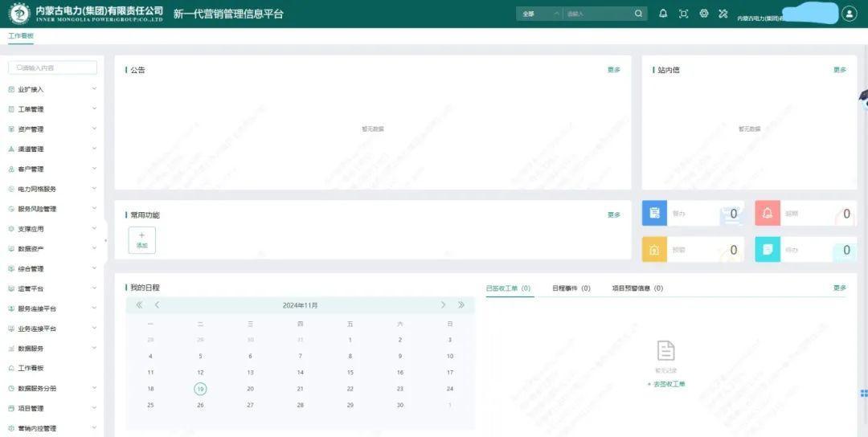
Task: Expand the 客户管理 sidebar menu
Action: tap(52, 169)
